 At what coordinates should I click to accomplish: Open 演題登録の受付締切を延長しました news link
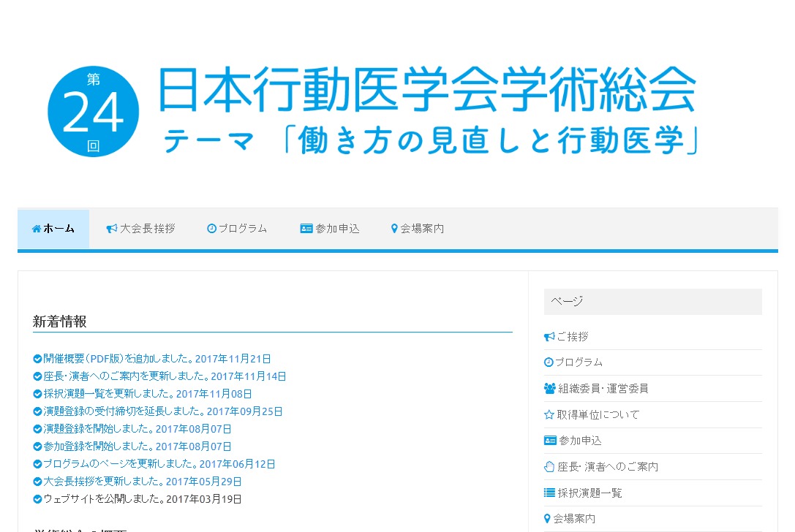point(163,411)
